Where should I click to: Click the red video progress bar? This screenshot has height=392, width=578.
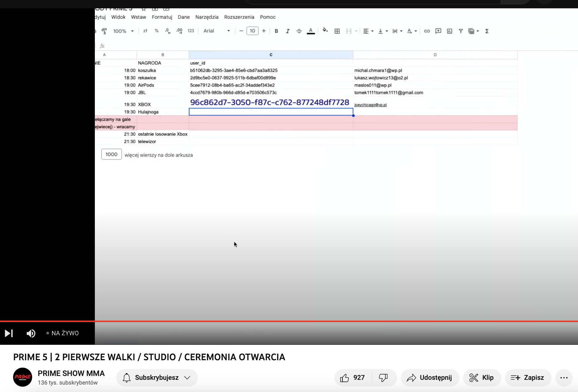click(x=289, y=321)
